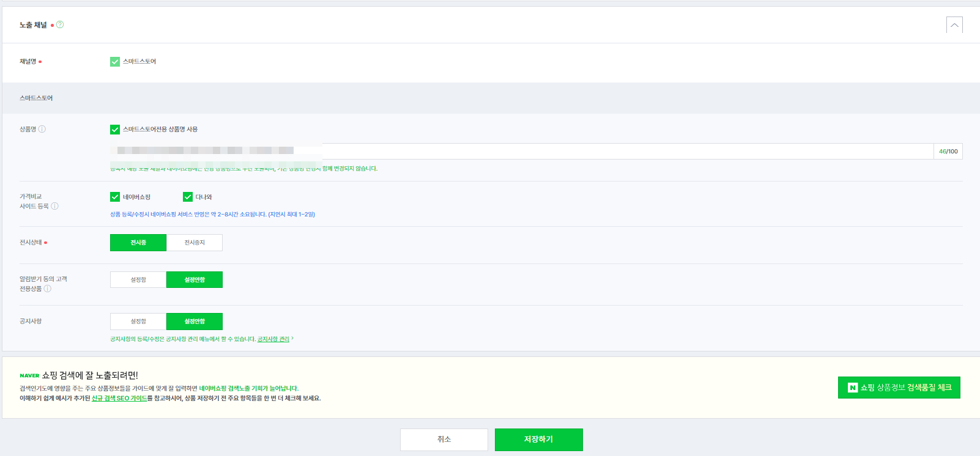This screenshot has height=456, width=980.
Task: Switch display status to 전시중지
Action: 195,243
